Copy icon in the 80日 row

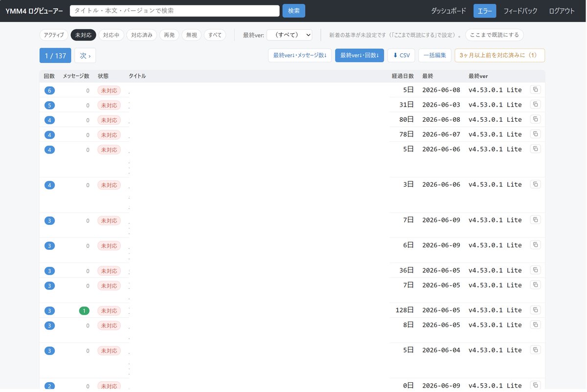point(536,119)
